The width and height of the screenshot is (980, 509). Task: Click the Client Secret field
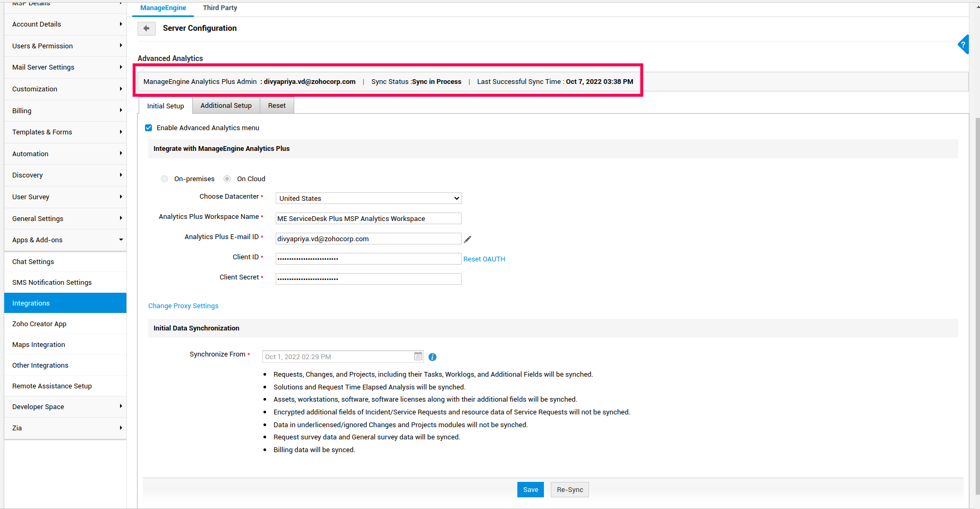pyautogui.click(x=368, y=279)
